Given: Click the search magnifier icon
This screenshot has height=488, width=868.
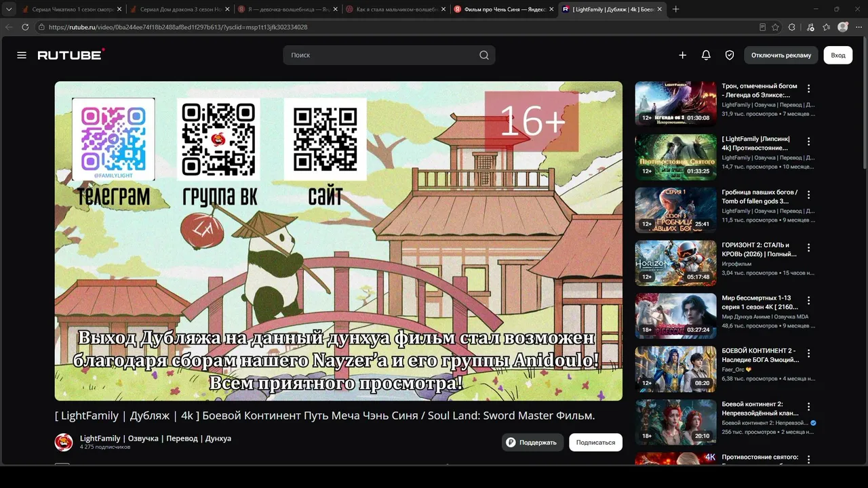Looking at the screenshot, I should (x=484, y=55).
